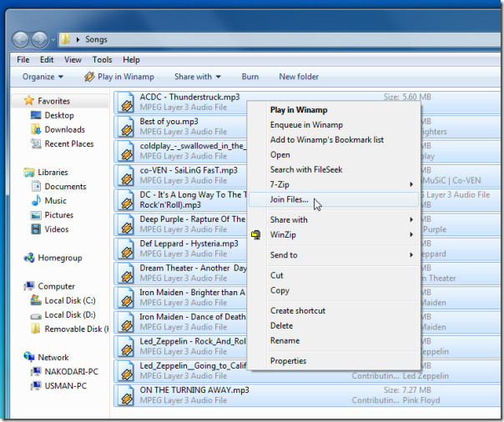
Task: Select Deep Purple - Rapture Of The file name
Action: click(x=193, y=219)
